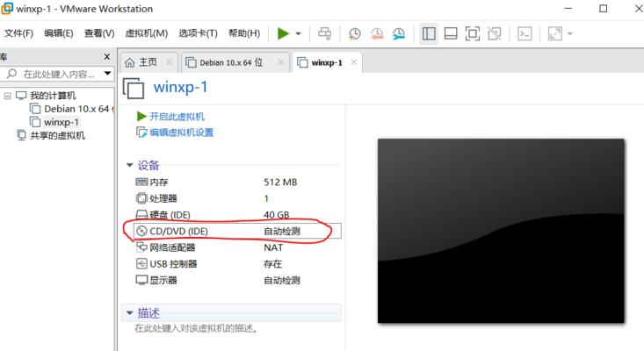
Task: Click the display monitor icon
Action: 141,280
